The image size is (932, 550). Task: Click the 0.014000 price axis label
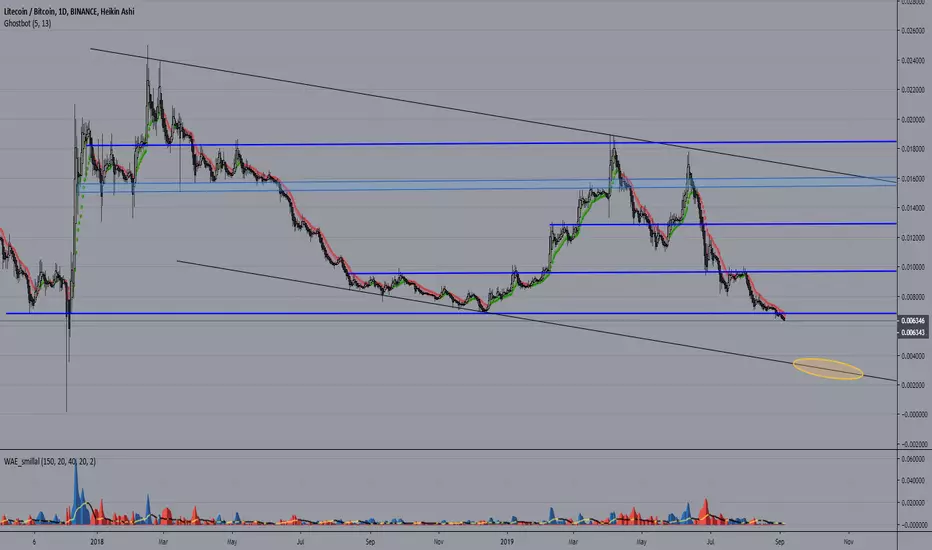pyautogui.click(x=912, y=208)
